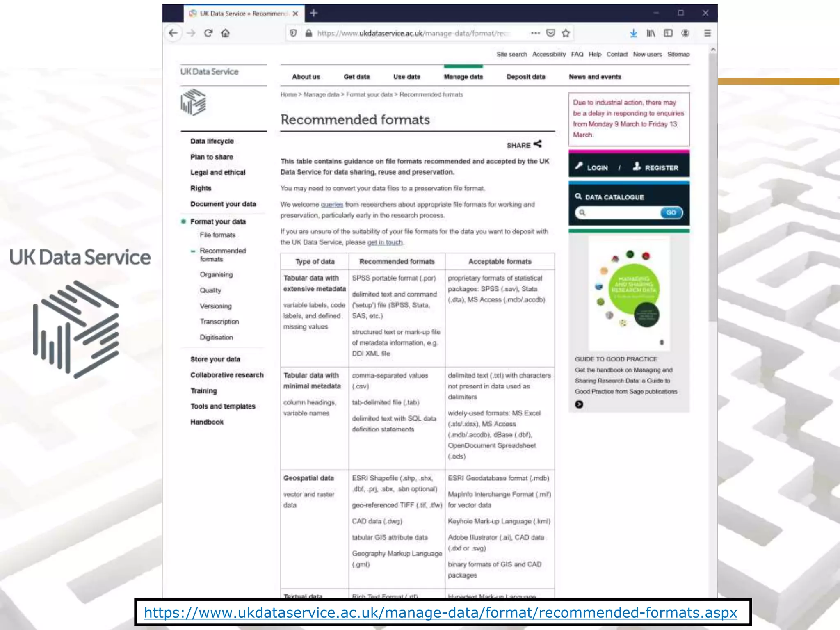
Task: Open the Sitemap link
Action: [x=678, y=54]
